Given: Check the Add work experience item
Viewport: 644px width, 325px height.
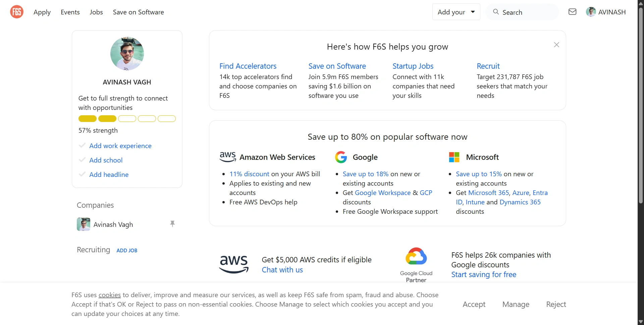Looking at the screenshot, I should click(82, 145).
